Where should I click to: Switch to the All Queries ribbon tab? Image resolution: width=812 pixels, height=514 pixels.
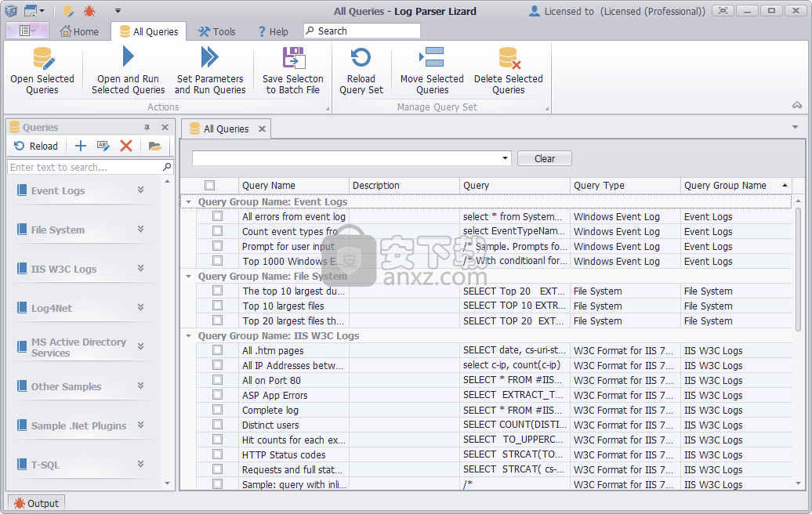(x=149, y=31)
